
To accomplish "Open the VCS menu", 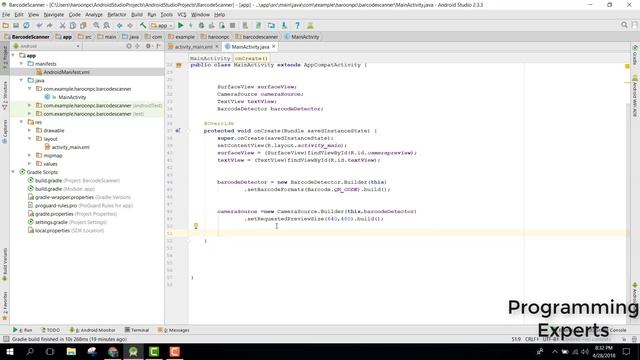I will tap(182, 15).
